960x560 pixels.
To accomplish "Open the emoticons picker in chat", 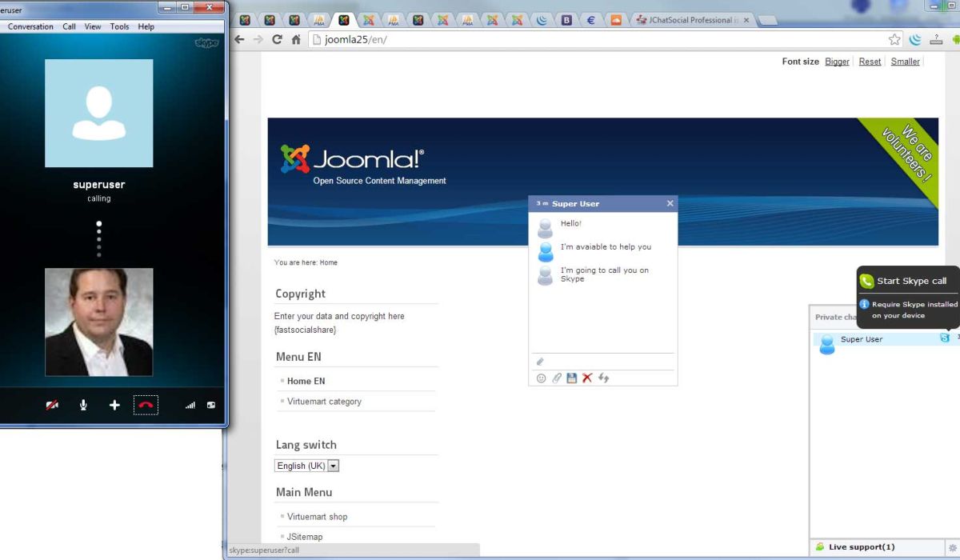I will coord(541,378).
